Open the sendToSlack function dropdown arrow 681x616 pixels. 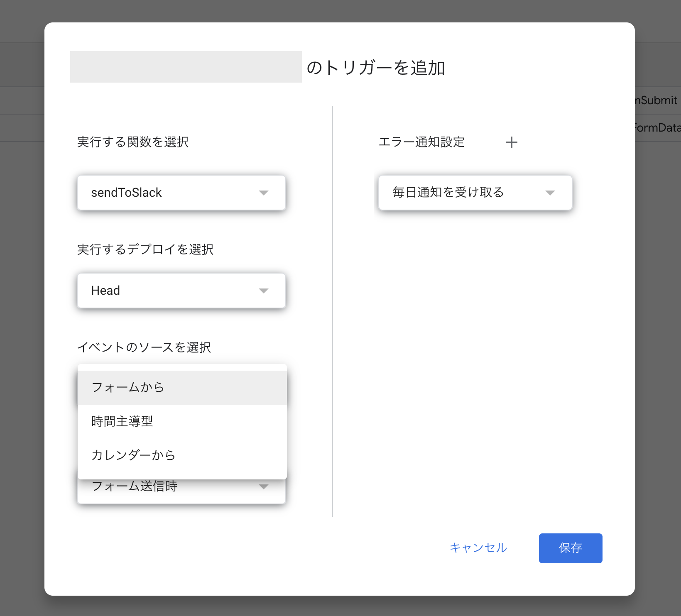coord(264,193)
